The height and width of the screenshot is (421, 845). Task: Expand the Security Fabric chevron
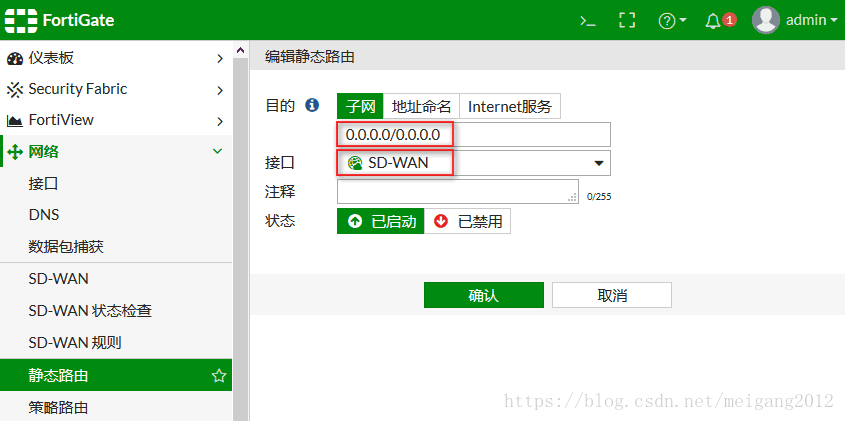point(219,90)
